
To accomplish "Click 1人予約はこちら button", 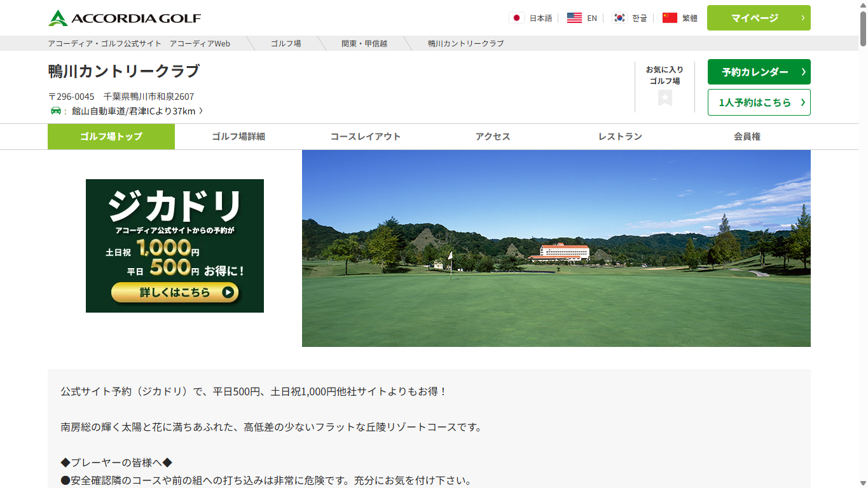I will (x=759, y=102).
